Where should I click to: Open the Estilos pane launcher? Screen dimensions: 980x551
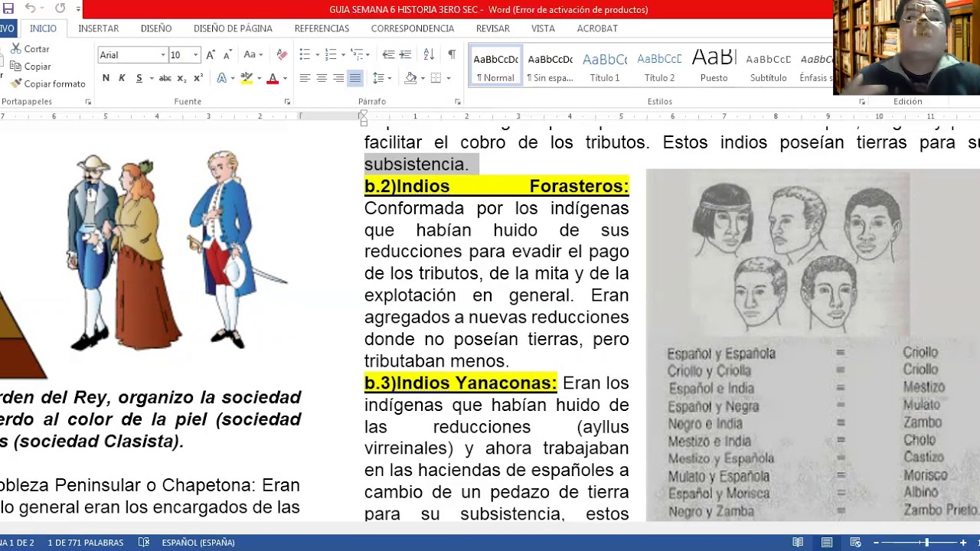click(862, 102)
